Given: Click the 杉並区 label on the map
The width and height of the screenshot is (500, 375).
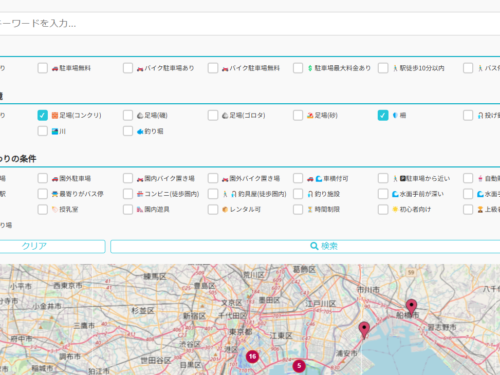Looking at the screenshot, I should 143,311.
